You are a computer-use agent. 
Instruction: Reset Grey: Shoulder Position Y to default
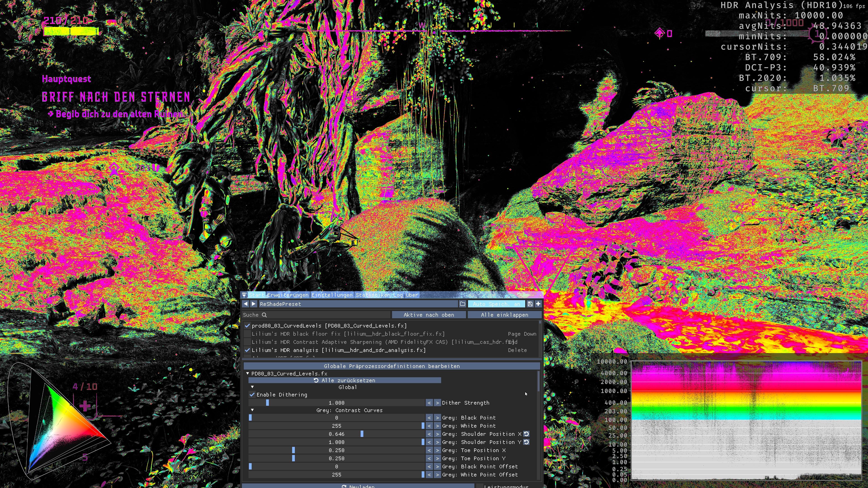tap(527, 442)
